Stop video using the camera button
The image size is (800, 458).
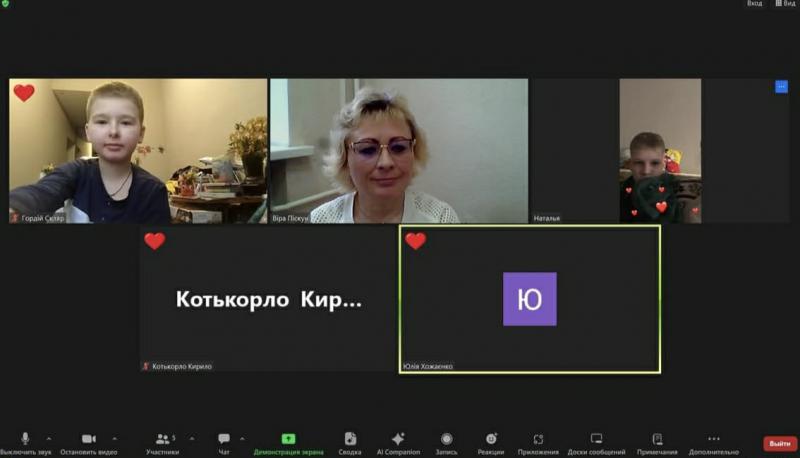[x=88, y=440]
